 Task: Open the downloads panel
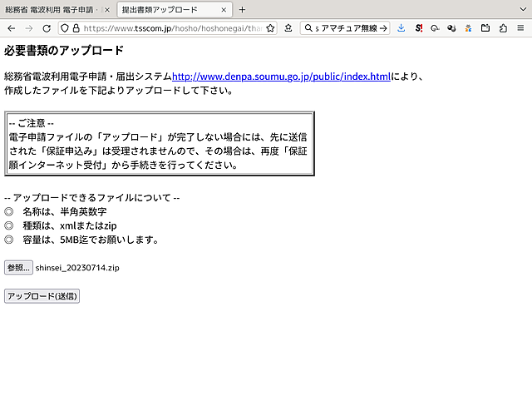(x=401, y=28)
